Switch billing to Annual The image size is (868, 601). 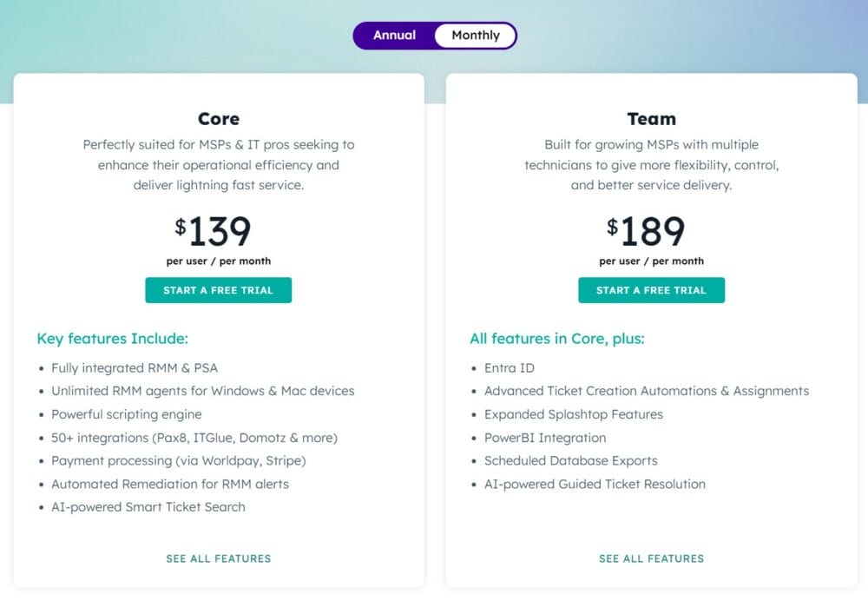click(x=394, y=36)
